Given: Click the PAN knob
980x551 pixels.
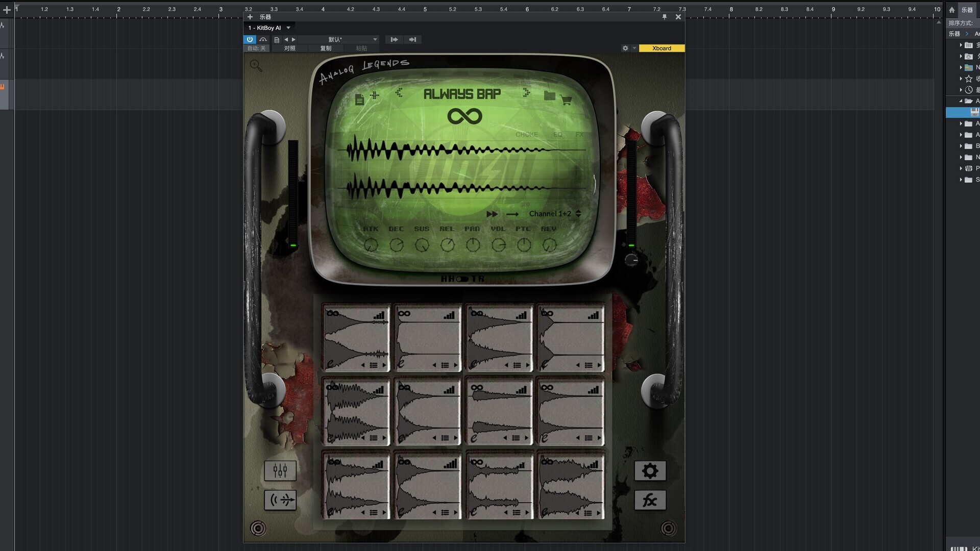Looking at the screenshot, I should coord(473,245).
